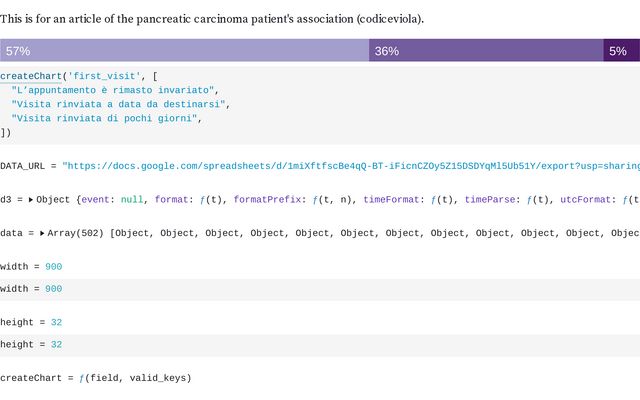Click the data variable name
This screenshot has height=400, width=640.
point(12,233)
